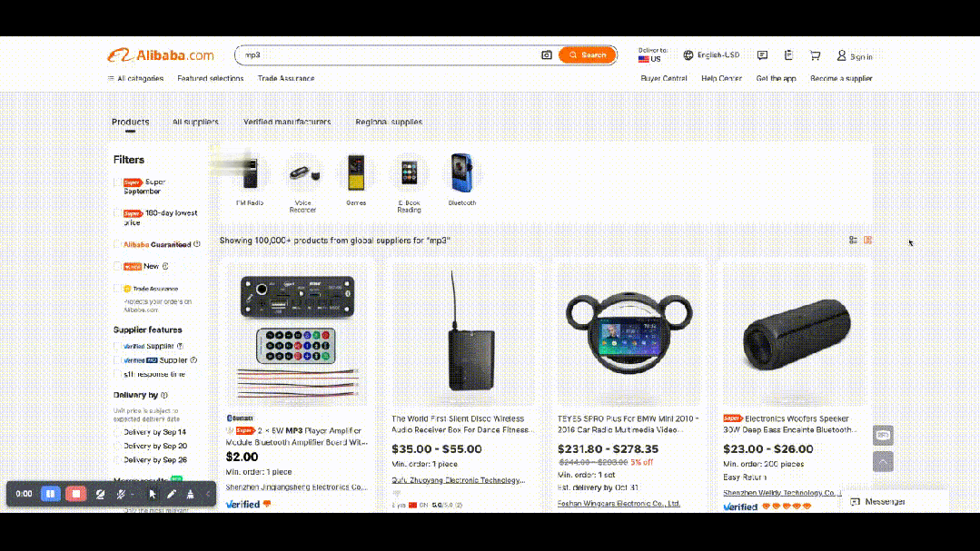Switch to grid view layout icon
This screenshot has height=551, width=980.
pyautogui.click(x=867, y=240)
